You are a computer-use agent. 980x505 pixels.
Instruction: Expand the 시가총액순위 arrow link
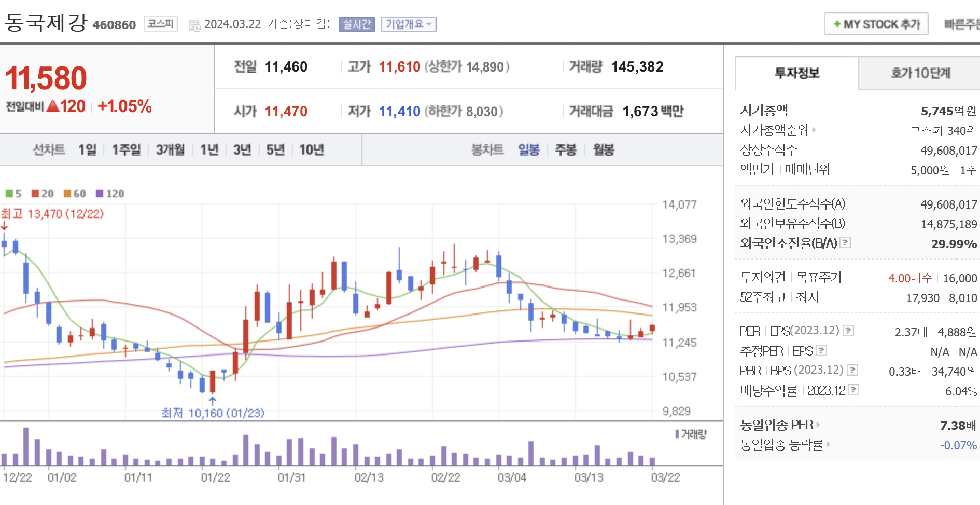pos(814,130)
